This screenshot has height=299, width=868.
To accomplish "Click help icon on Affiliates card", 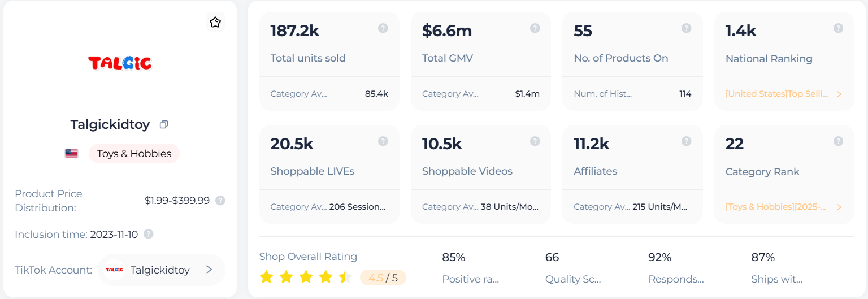I will [687, 141].
